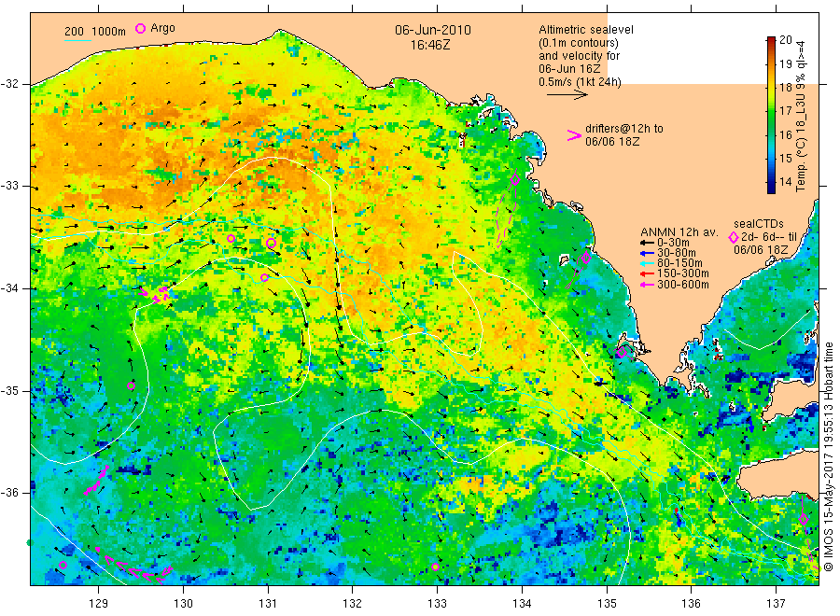Select Argo float circle near 129.4°E 35°S
Image resolution: width=840 pixels, height=616 pixels.
[132, 385]
